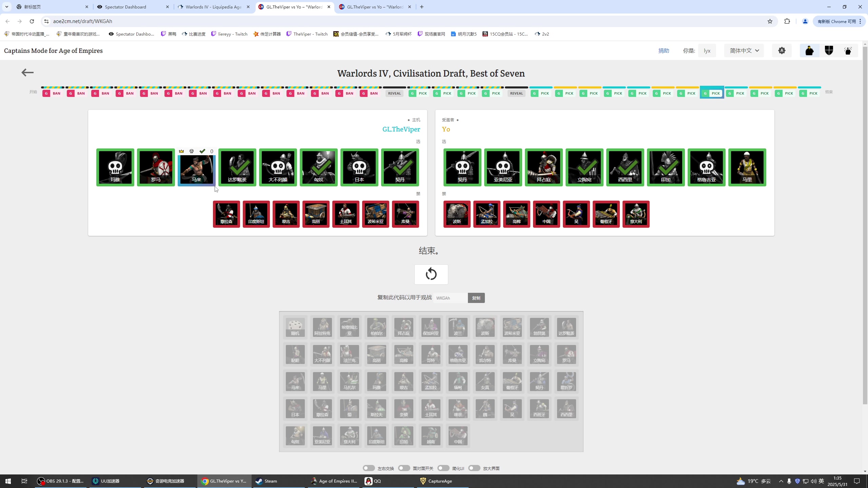Open TheViper - Twitch bookmark
This screenshot has height=488, width=868.
(307, 34)
